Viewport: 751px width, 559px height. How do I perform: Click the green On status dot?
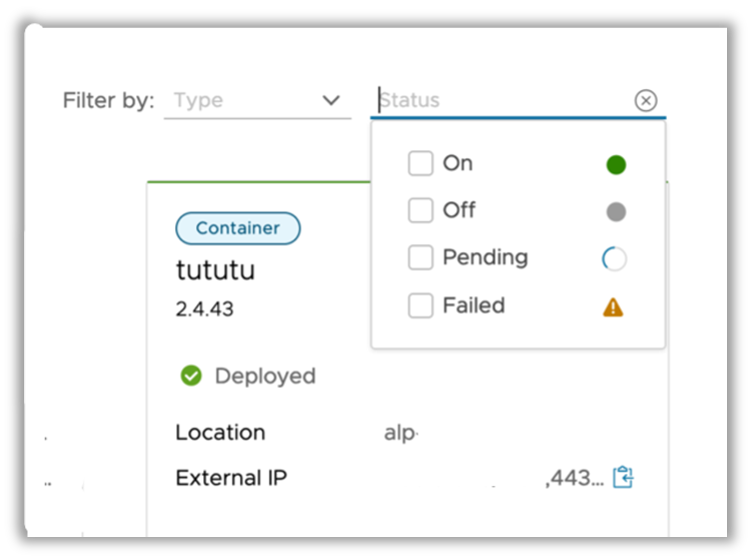tap(616, 165)
